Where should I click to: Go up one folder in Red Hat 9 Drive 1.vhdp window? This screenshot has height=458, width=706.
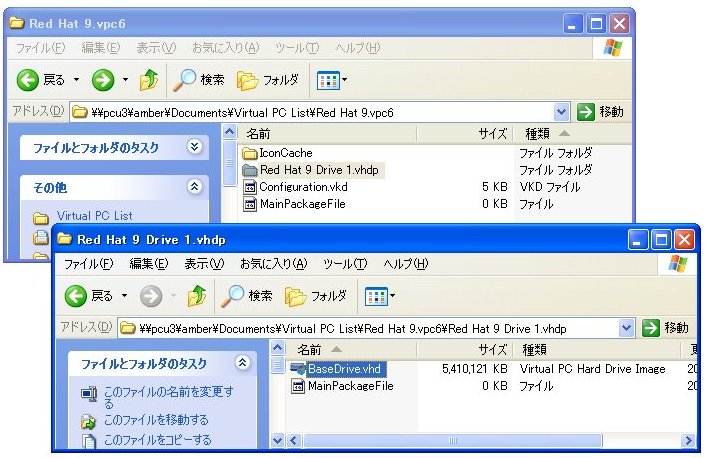tap(197, 296)
